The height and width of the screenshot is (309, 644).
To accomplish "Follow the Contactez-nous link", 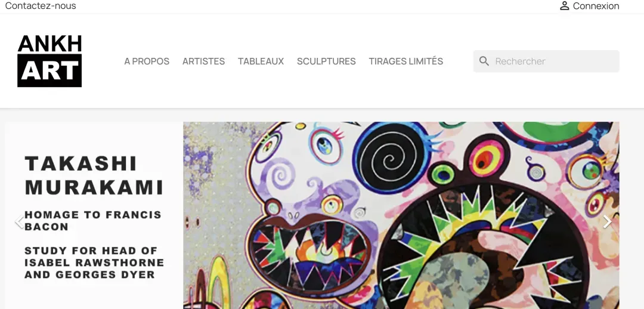I will tap(41, 6).
